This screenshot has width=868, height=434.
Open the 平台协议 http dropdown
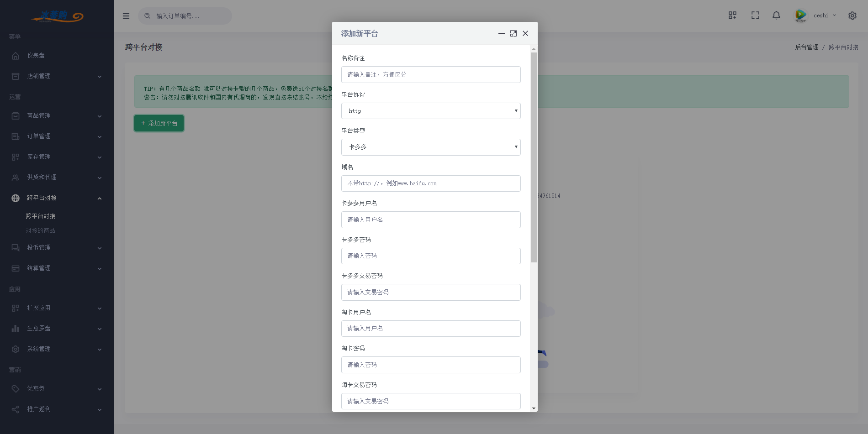[430, 111]
